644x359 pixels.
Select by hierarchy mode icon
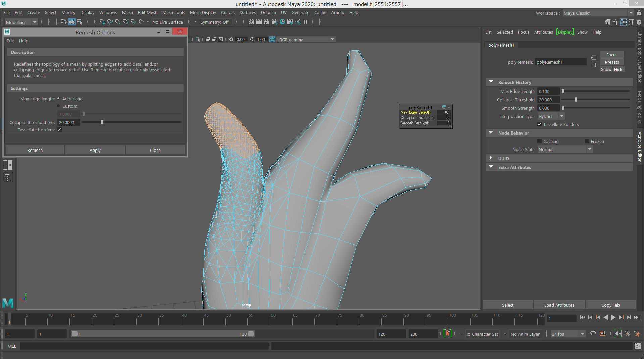(64, 22)
